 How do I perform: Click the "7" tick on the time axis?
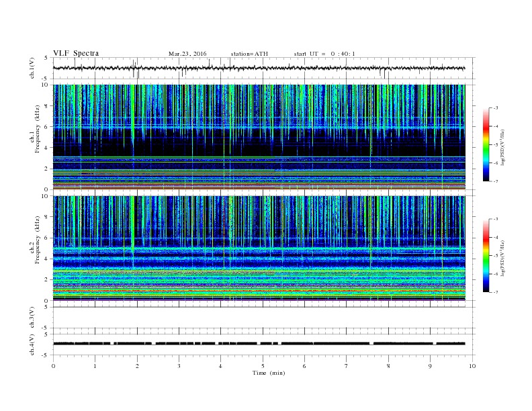[347, 366]
